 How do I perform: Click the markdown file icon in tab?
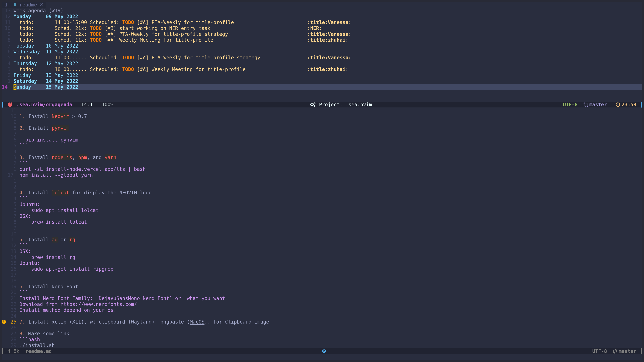coord(15,5)
